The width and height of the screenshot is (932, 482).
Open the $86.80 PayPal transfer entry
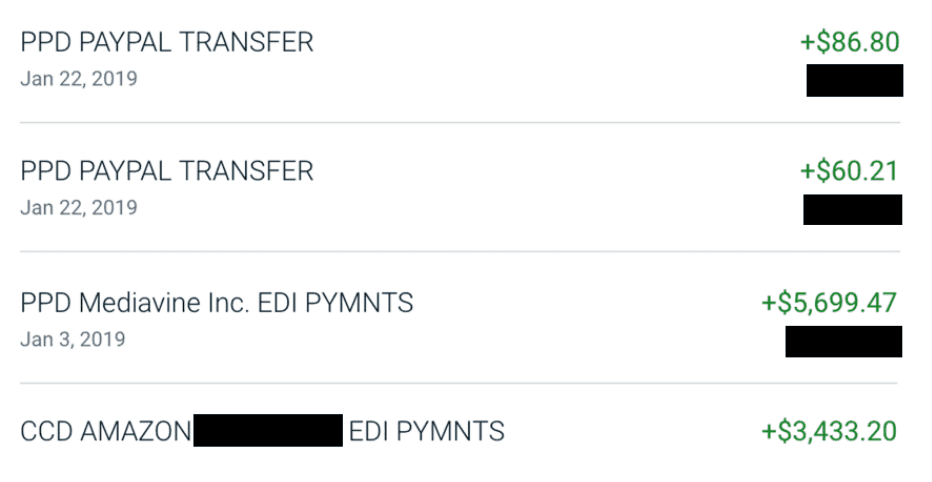pyautogui.click(x=461, y=61)
